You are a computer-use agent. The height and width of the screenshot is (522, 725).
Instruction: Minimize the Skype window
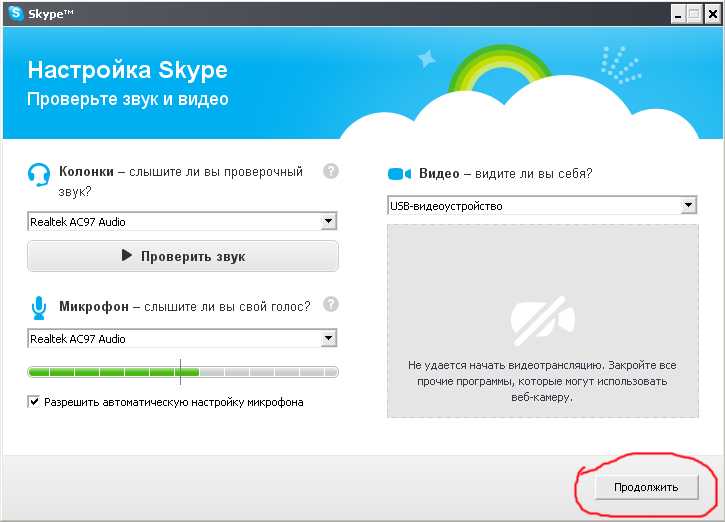678,14
